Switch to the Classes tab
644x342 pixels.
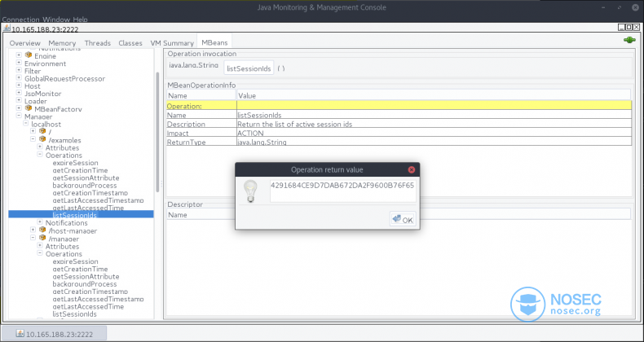tap(130, 43)
